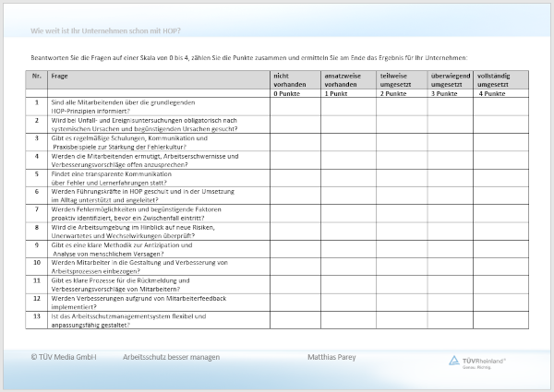Click the author name Matthias Parey
Image resolution: width=554 pixels, height=392 pixels.
click(331, 357)
